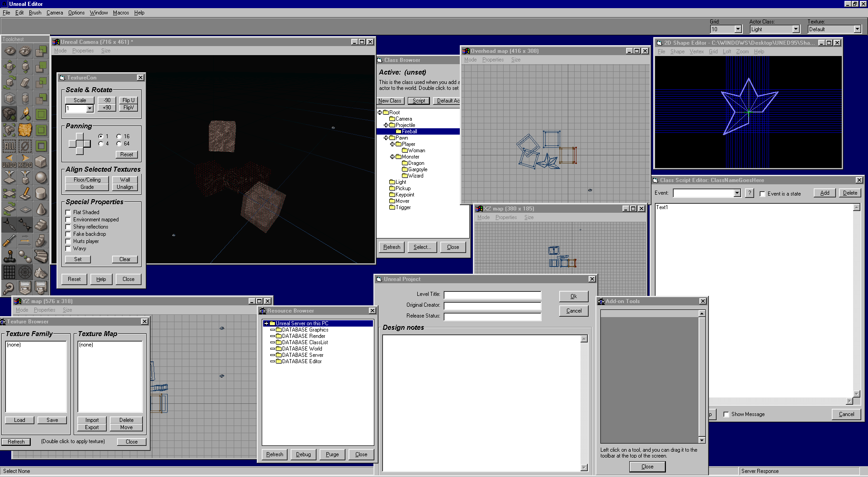Click the Class Script Editor horizontal scrollbar right arrow
Screen dimensions: 868x477
coord(849,401)
